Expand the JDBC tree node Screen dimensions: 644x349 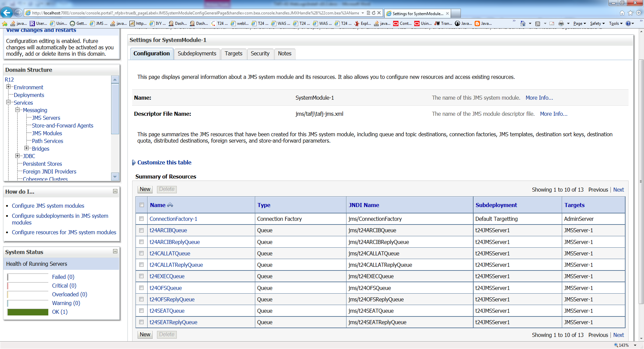17,156
